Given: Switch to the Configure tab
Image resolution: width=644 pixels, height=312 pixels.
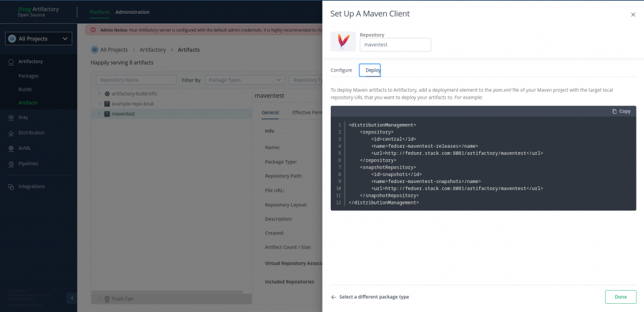Looking at the screenshot, I should [341, 70].
